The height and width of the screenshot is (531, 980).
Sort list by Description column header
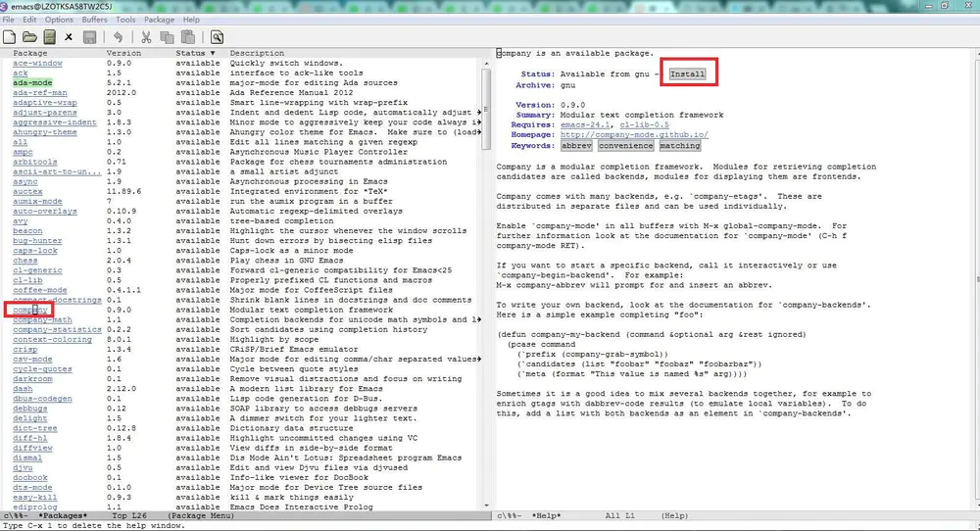[257, 53]
